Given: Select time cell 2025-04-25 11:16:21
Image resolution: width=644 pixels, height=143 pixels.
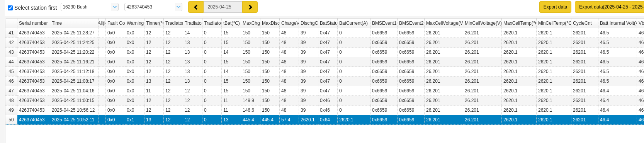Looking at the screenshot, I should click(x=74, y=62).
